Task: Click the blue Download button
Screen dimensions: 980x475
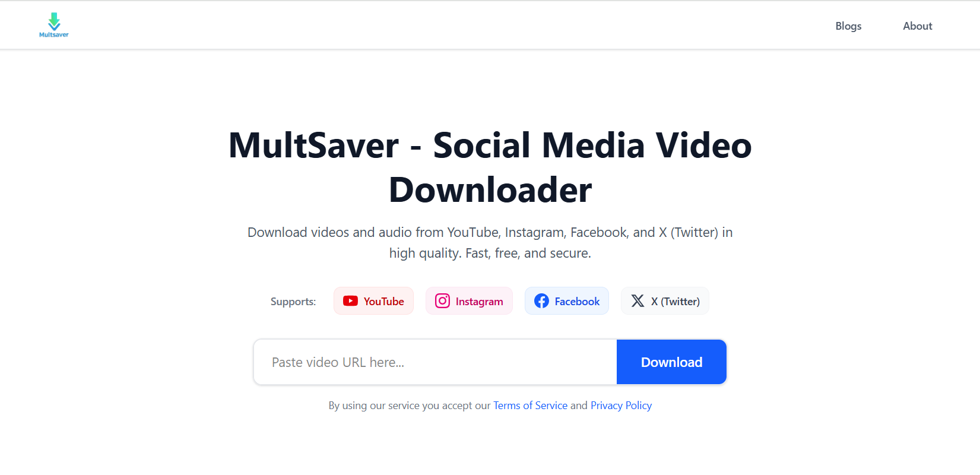Action: pyautogui.click(x=671, y=362)
